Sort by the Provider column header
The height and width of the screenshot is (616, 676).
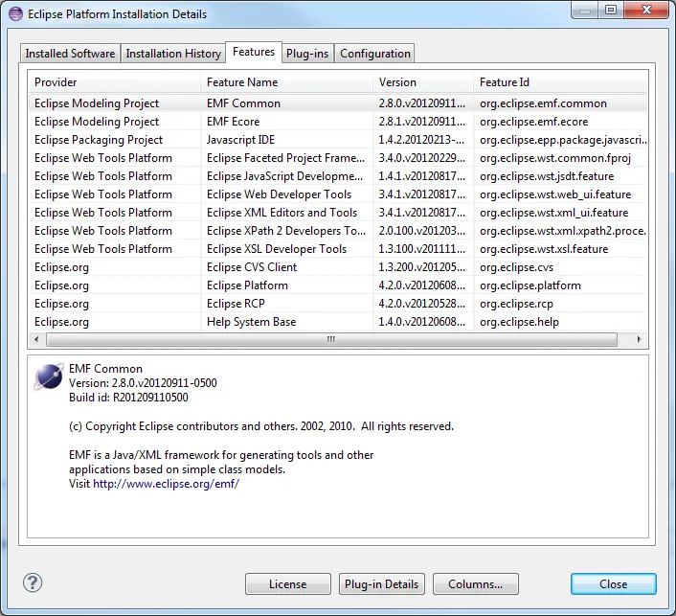tap(115, 82)
